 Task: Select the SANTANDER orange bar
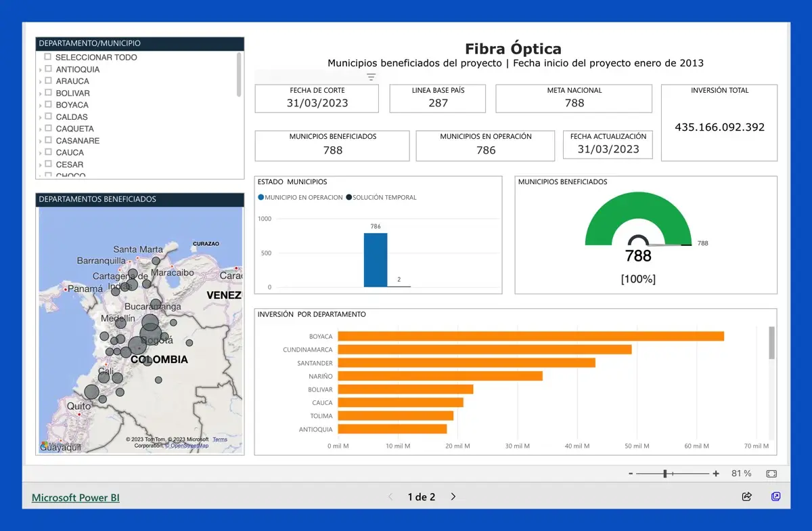coord(466,362)
